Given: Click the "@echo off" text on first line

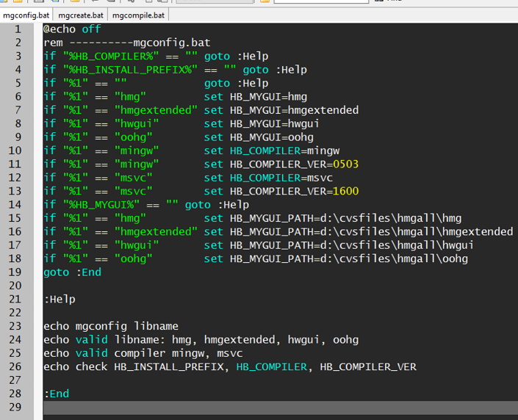Looking at the screenshot, I should [x=72, y=29].
